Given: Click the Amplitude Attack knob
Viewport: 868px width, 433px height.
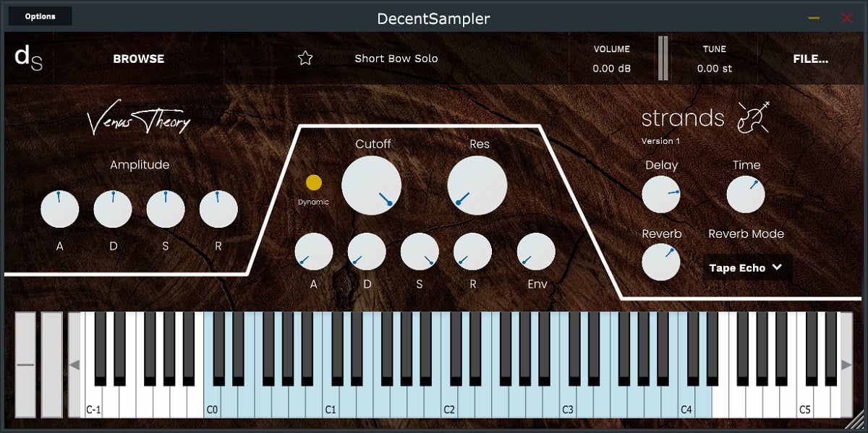Looking at the screenshot, I should click(x=60, y=209).
